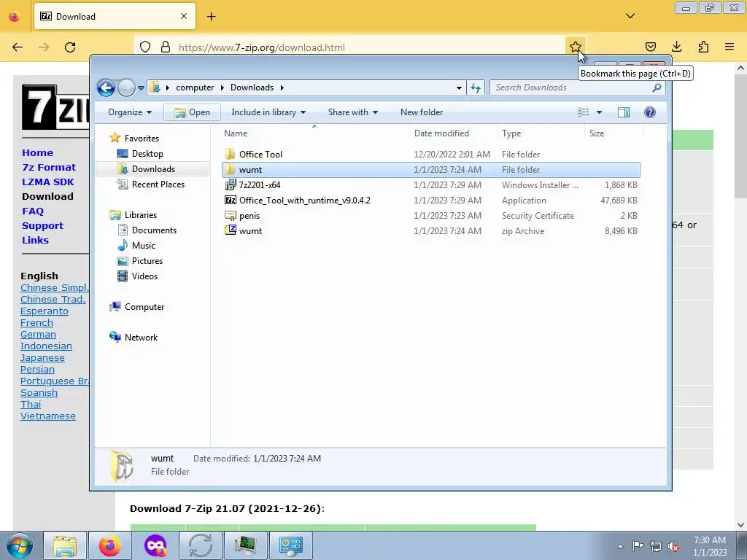Image resolution: width=747 pixels, height=560 pixels.
Task: Open the LZMA SDK link
Action: (x=47, y=182)
